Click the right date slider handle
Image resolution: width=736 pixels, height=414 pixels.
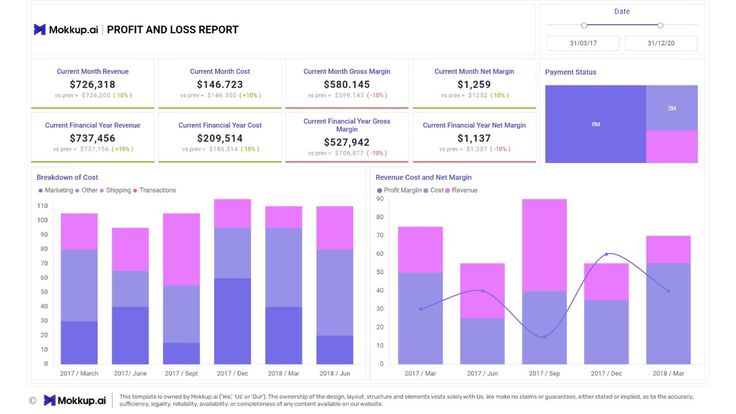tap(660, 25)
